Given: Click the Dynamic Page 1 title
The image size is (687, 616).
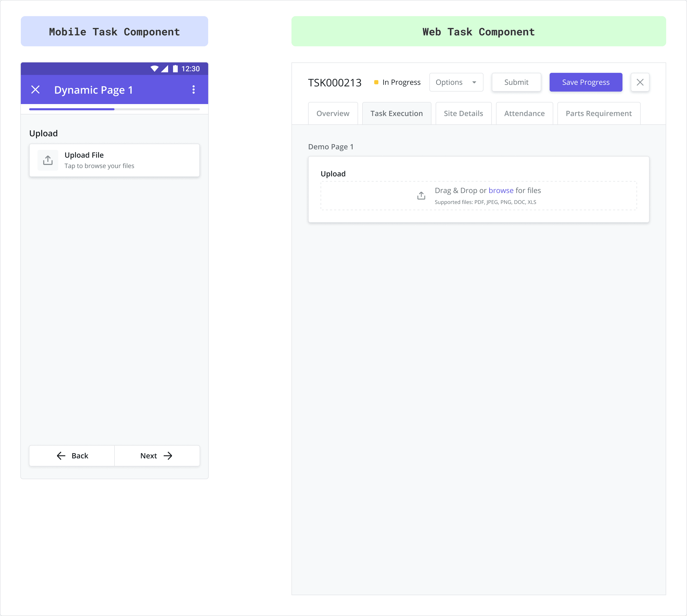Looking at the screenshot, I should [93, 90].
